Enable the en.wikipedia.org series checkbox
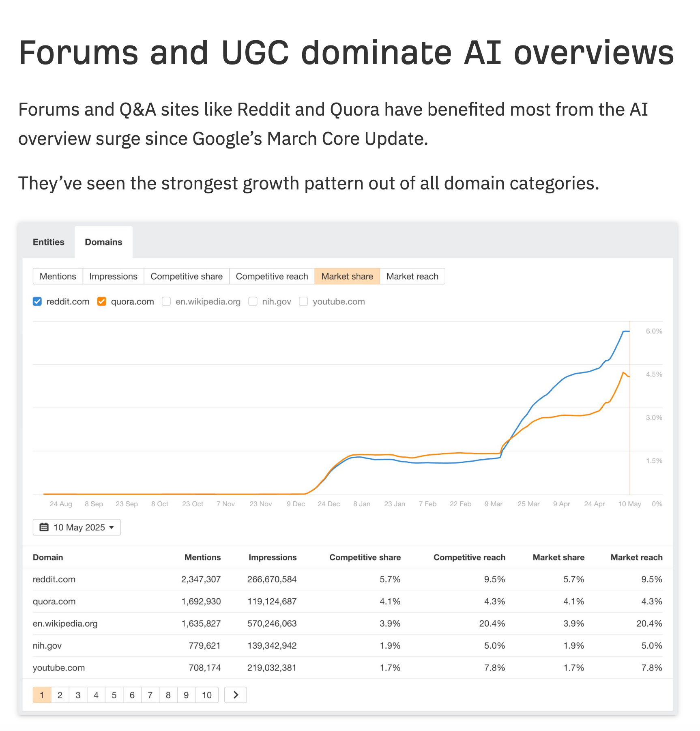This screenshot has height=731, width=700. tap(166, 301)
